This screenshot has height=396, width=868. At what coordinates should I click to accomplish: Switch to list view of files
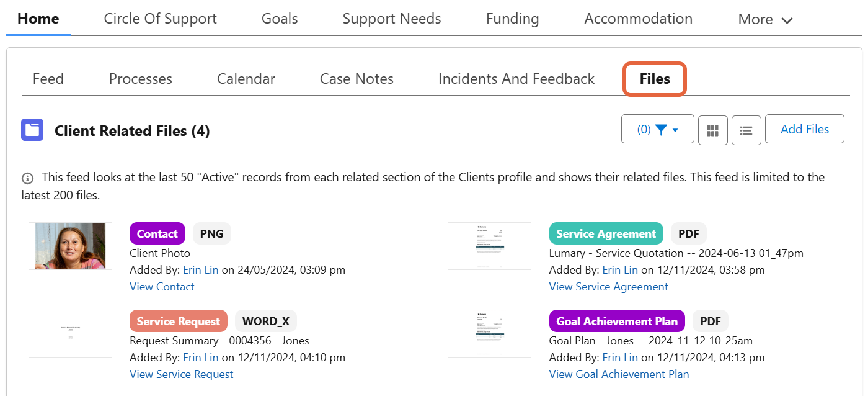(746, 130)
